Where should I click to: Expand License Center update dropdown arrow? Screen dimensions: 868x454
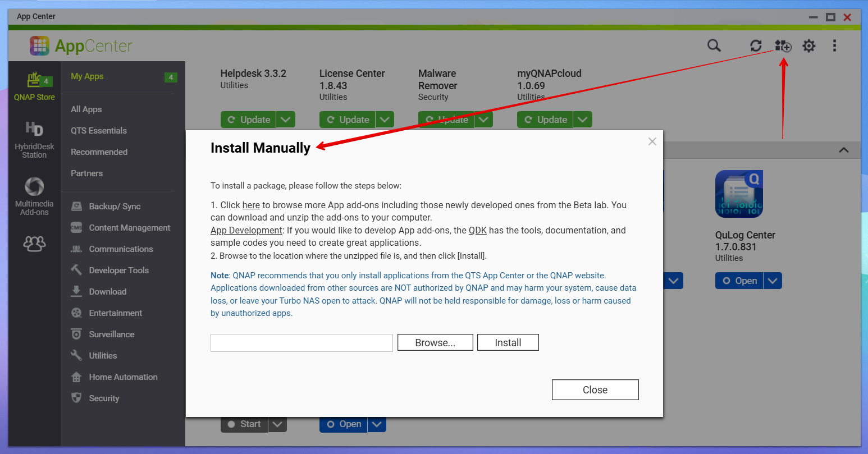coord(385,120)
